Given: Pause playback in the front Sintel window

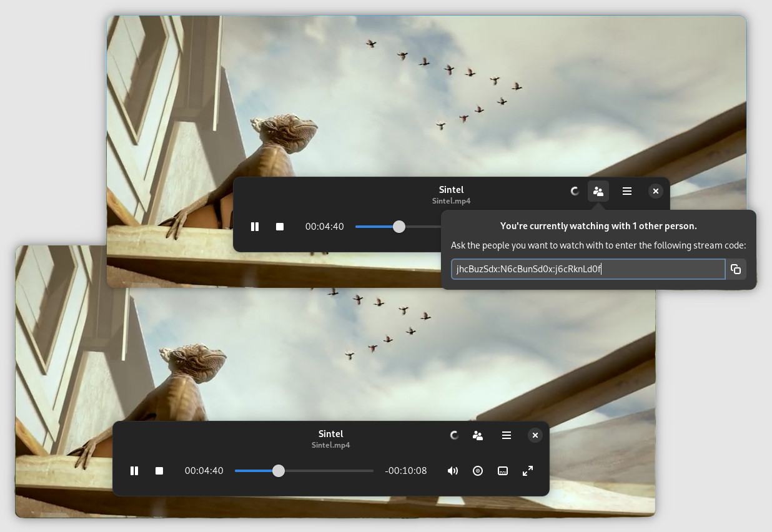Looking at the screenshot, I should pos(134,471).
